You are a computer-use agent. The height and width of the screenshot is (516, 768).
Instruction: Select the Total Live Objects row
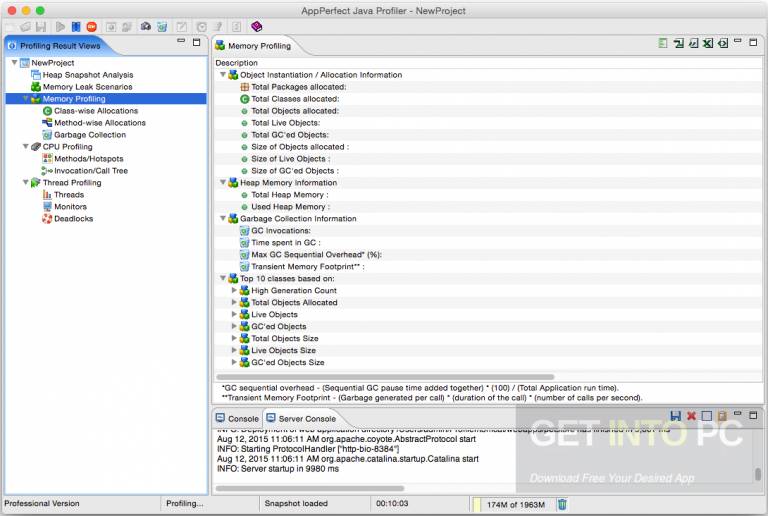click(x=487, y=123)
